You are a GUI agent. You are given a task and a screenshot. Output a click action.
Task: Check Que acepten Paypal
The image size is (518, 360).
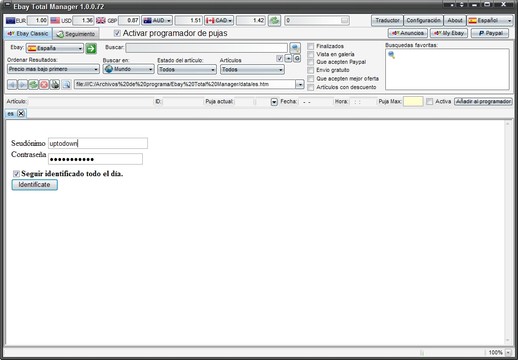(311, 62)
